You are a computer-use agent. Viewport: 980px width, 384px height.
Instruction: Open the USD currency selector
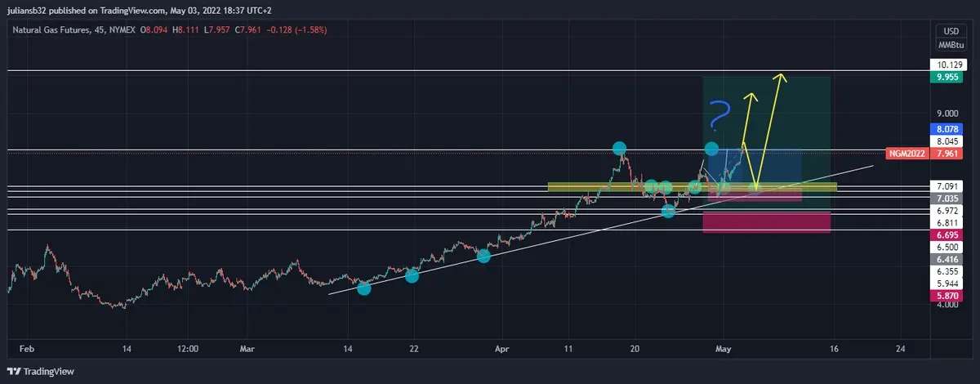click(951, 31)
